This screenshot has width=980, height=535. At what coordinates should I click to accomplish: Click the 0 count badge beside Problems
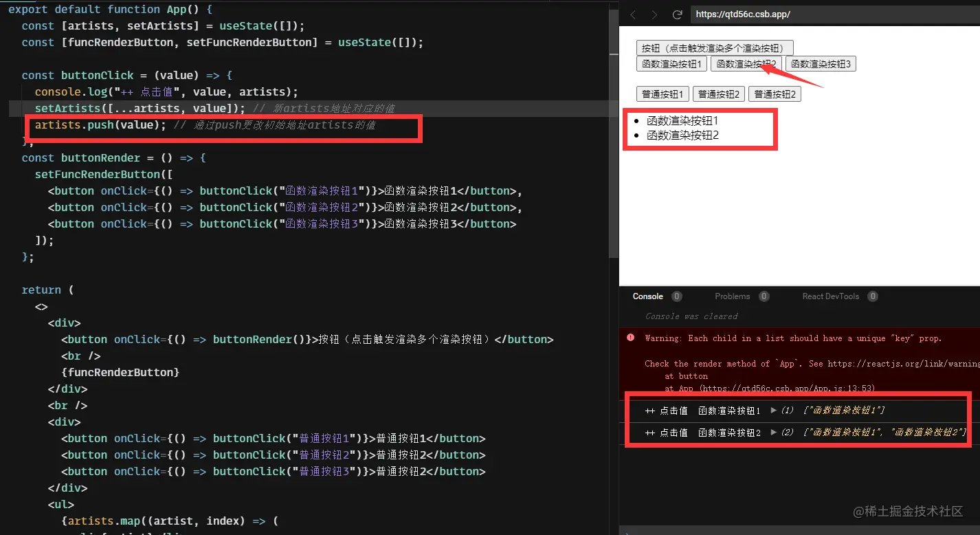pyautogui.click(x=764, y=296)
